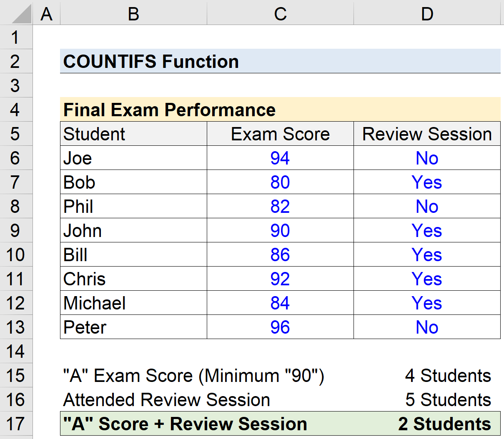The image size is (504, 439).
Task: Select row 17 header
Action: [16, 424]
